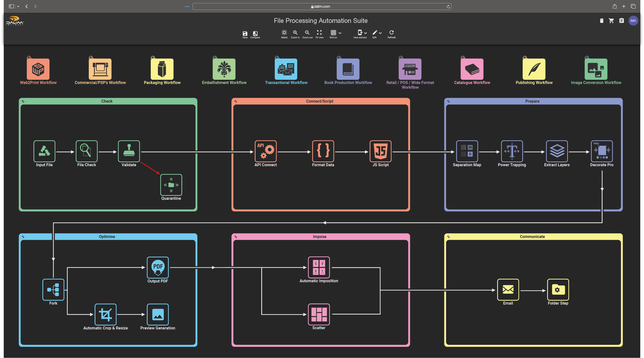This screenshot has width=644, height=358.
Task: Select the Validate node
Action: coord(129,151)
